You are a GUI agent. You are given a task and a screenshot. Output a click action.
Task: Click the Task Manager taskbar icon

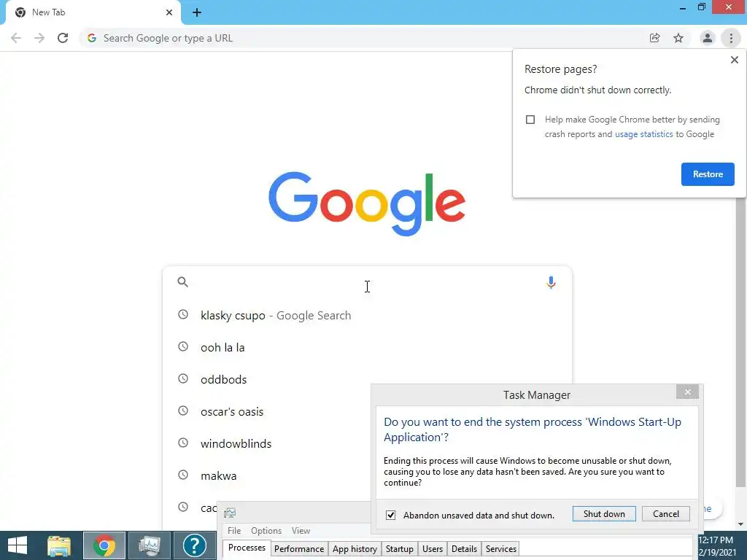(150, 545)
